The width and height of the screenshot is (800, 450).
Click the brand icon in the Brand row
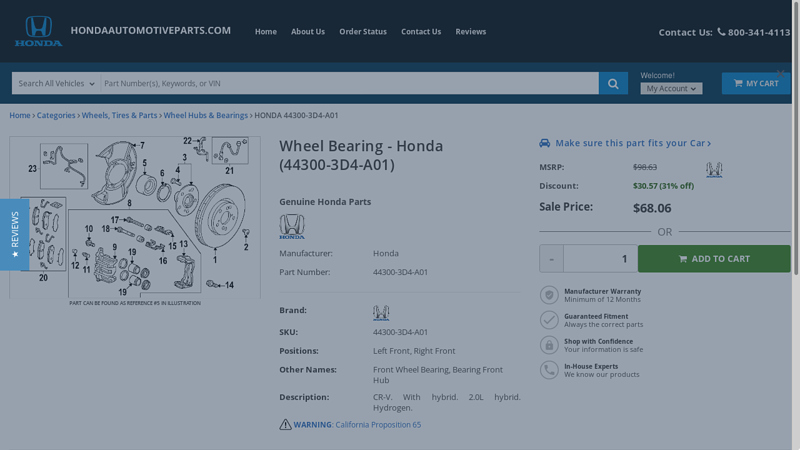point(381,313)
